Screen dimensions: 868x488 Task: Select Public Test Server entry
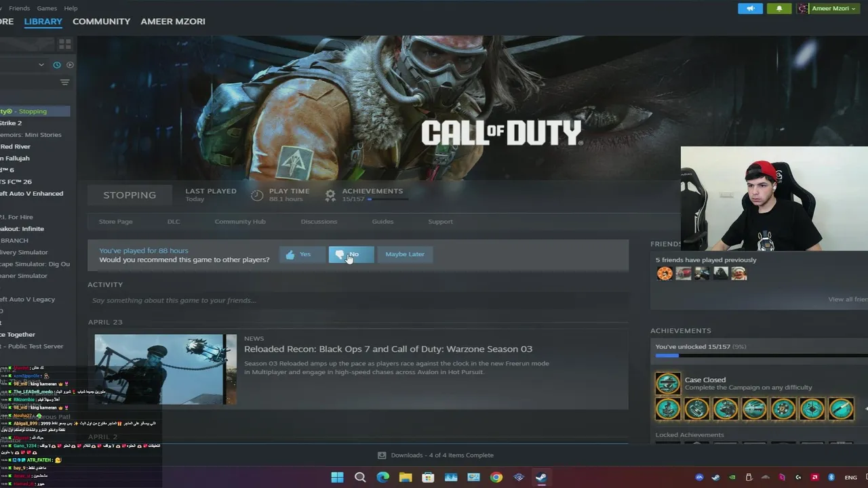point(32,346)
